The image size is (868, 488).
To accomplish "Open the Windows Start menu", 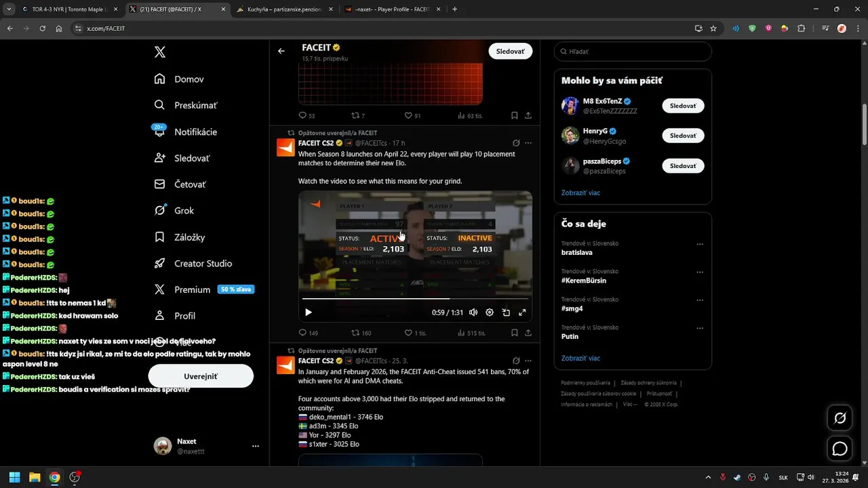I will coord(14,477).
